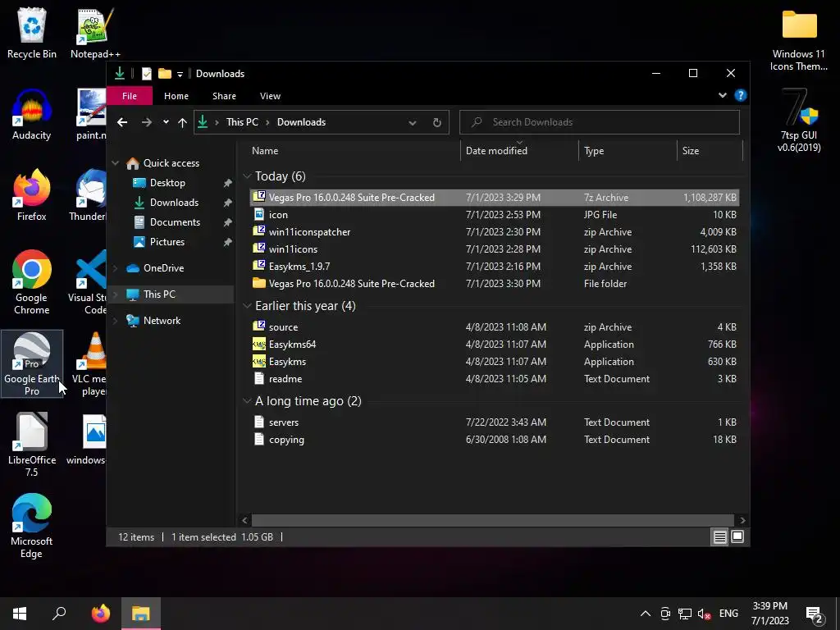This screenshot has width=840, height=630.
Task: Launch Firefox from the desktop shortcut
Action: (x=32, y=195)
